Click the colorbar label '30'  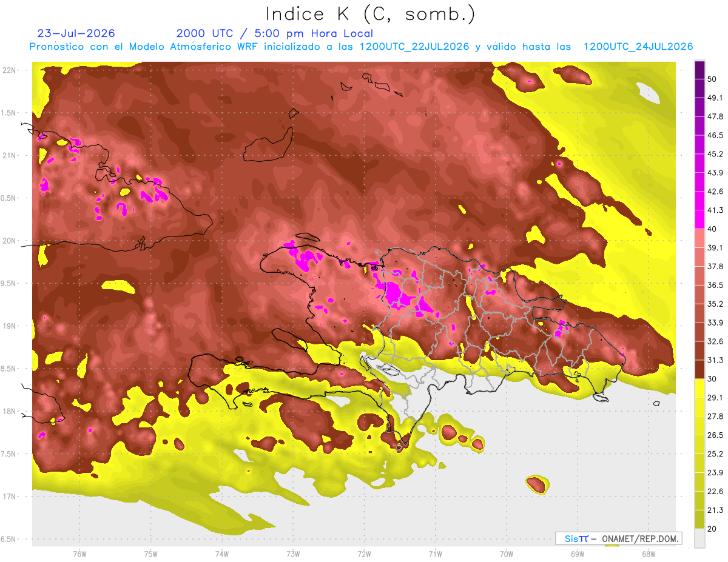pyautogui.click(x=713, y=379)
